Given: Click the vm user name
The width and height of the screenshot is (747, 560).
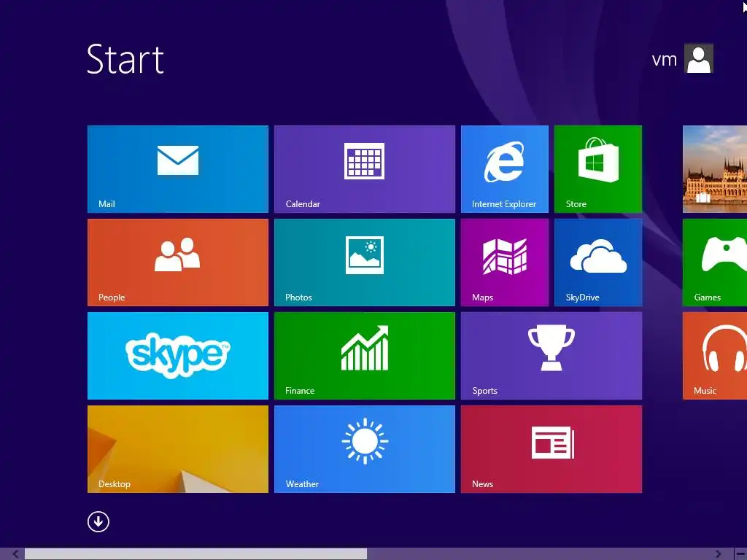Looking at the screenshot, I should pyautogui.click(x=664, y=60).
